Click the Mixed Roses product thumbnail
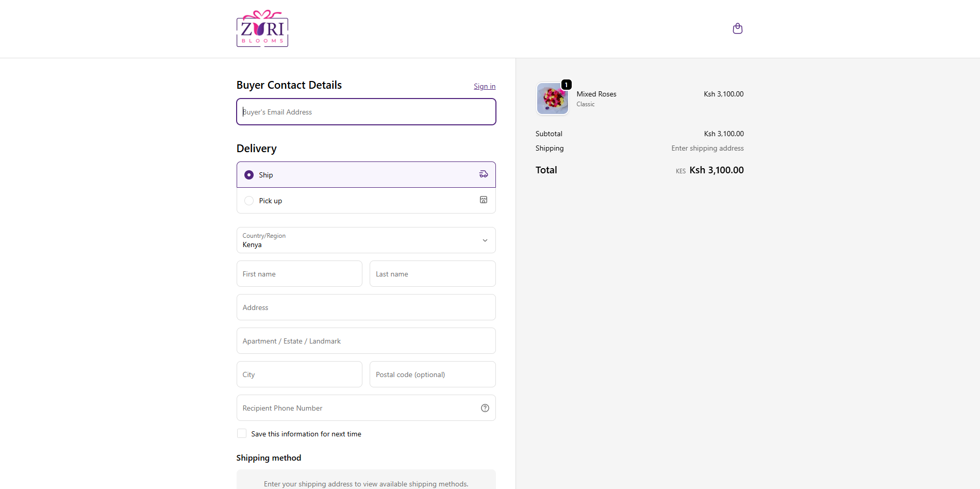980x489 pixels. click(x=552, y=99)
